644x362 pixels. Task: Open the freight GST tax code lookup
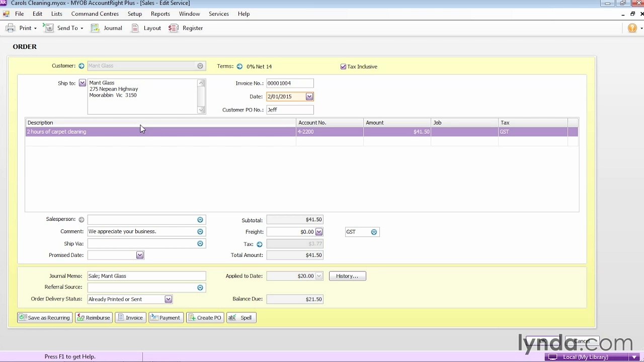374,232
